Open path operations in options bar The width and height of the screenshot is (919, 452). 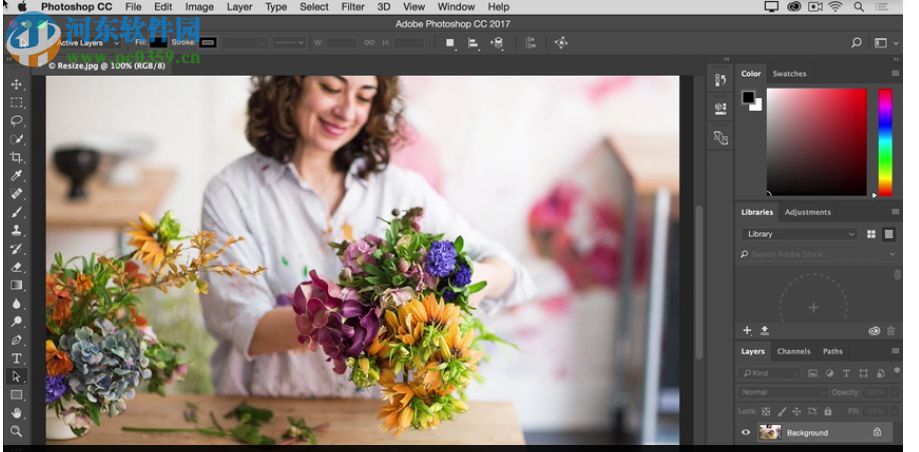(x=451, y=43)
